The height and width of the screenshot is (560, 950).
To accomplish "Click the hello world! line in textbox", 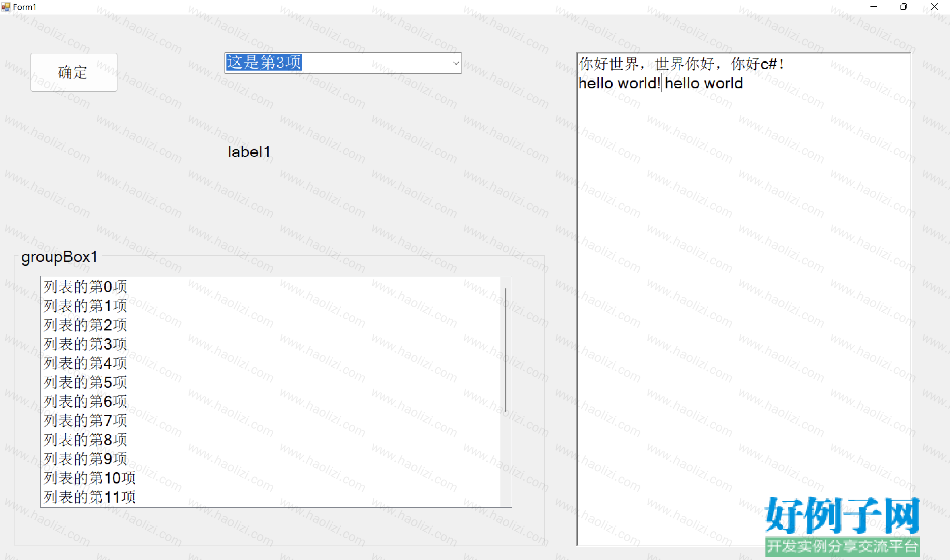I will [x=661, y=83].
